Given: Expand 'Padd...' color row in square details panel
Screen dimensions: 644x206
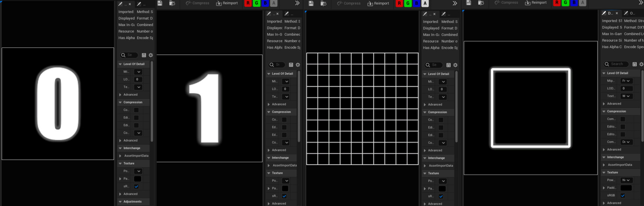Looking at the screenshot, I should [604, 188].
